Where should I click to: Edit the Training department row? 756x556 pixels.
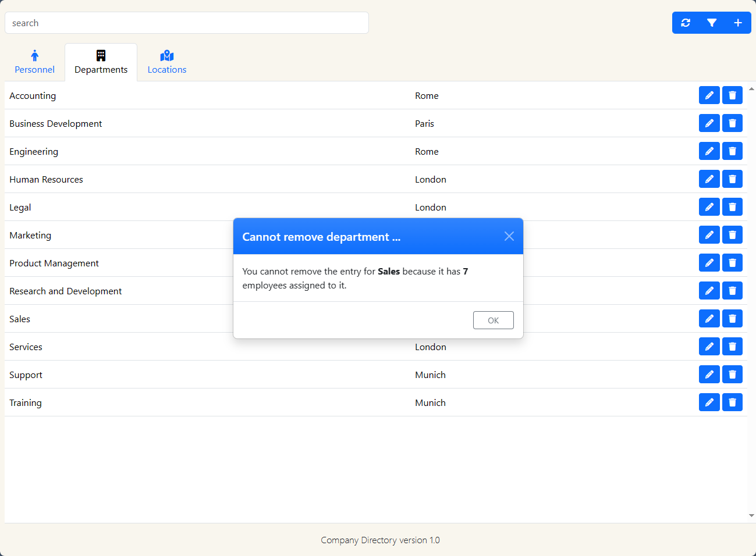point(709,402)
